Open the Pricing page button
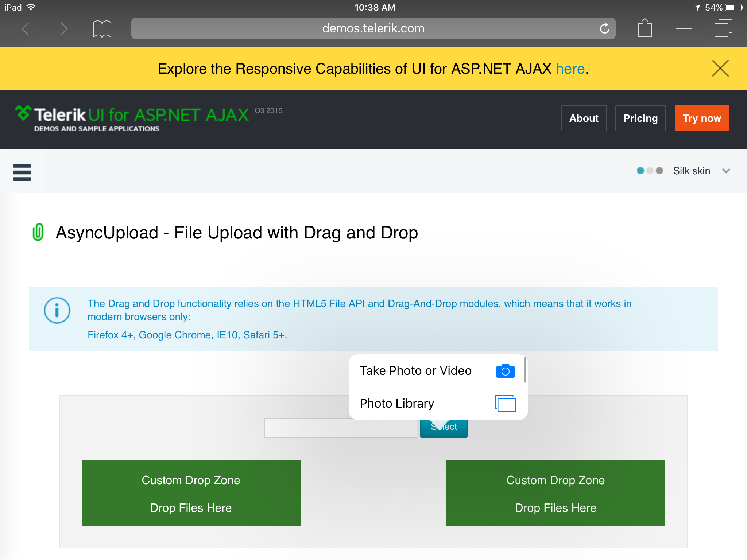The image size is (747, 560). pos(640,118)
